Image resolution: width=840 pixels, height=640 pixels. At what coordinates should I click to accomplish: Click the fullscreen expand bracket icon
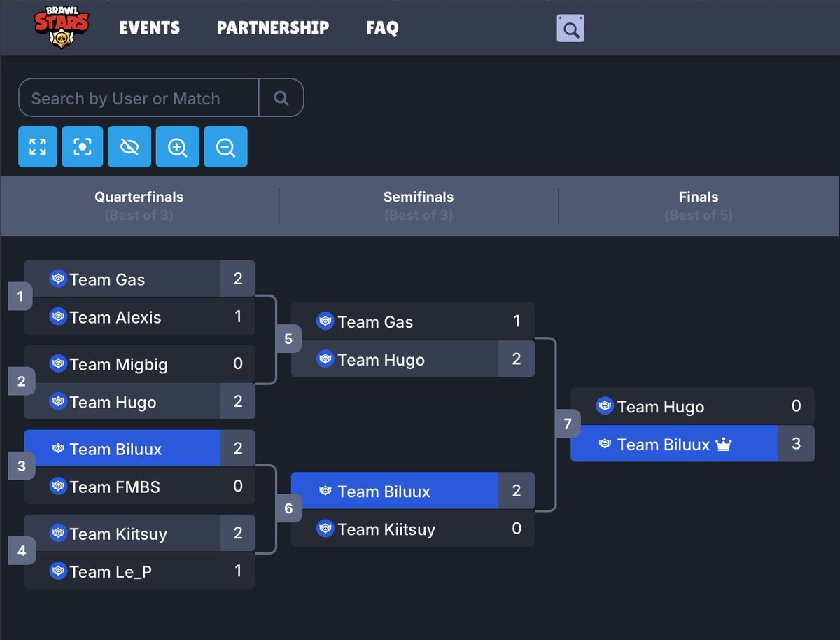38,146
